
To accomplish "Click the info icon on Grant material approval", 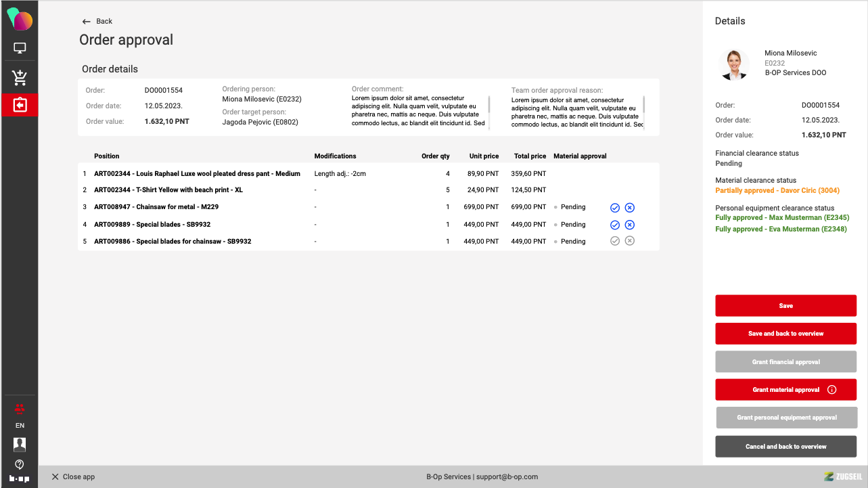I will tap(832, 390).
